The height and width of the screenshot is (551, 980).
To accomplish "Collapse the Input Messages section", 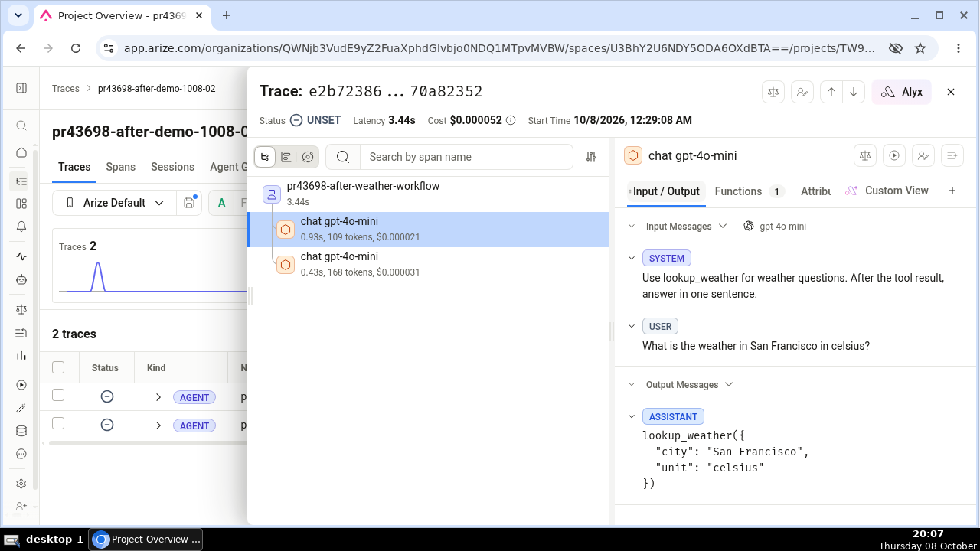I will 632,227.
